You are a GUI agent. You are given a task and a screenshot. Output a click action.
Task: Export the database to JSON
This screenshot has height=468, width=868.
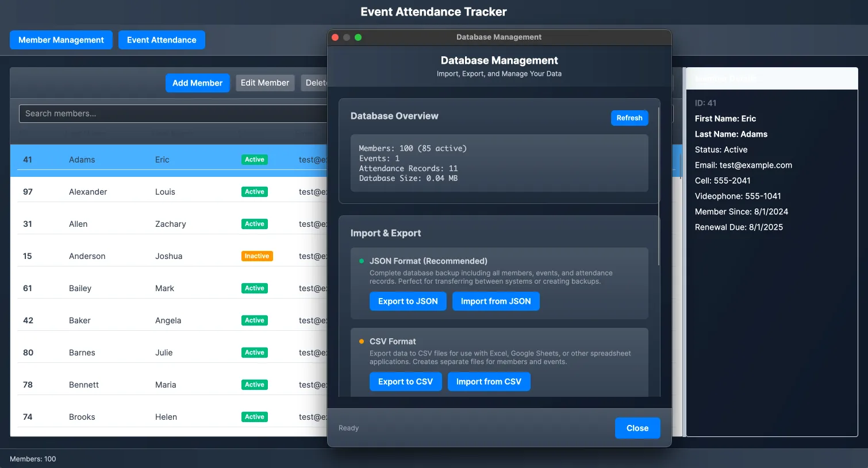(x=408, y=301)
